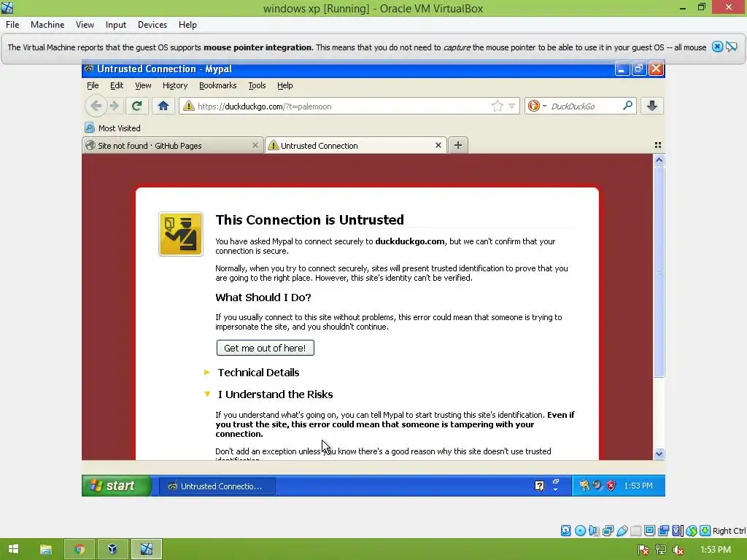
Task: Click the XP language bar help icon
Action: (539, 485)
